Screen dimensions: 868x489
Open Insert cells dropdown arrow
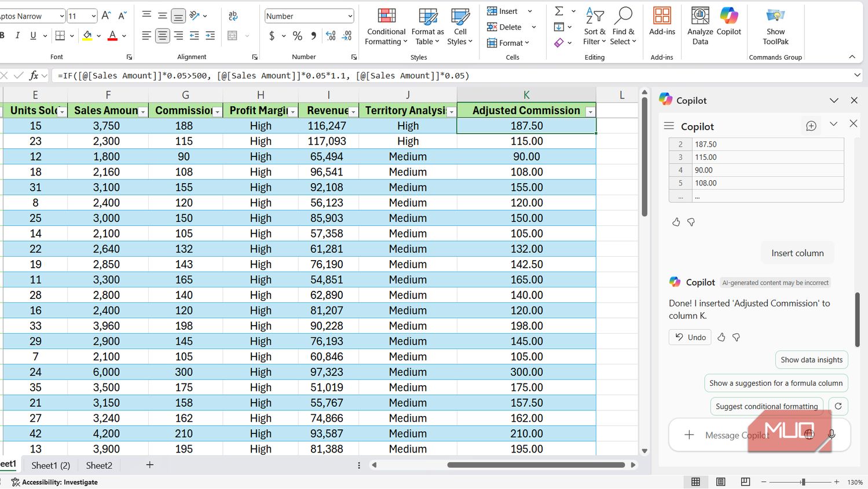[x=530, y=12]
